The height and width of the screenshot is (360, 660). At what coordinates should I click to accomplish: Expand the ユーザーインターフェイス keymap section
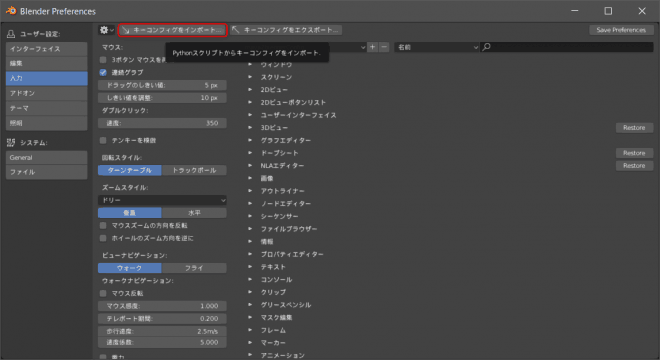[250, 115]
